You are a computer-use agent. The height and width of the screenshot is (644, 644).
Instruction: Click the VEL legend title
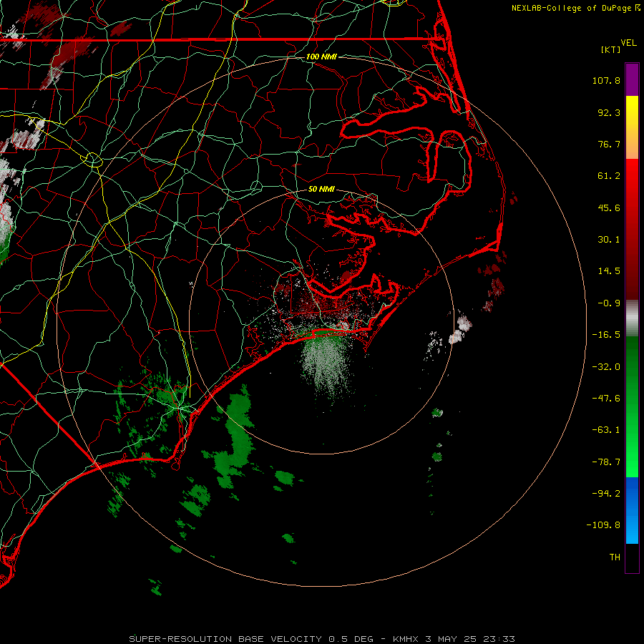coord(628,43)
